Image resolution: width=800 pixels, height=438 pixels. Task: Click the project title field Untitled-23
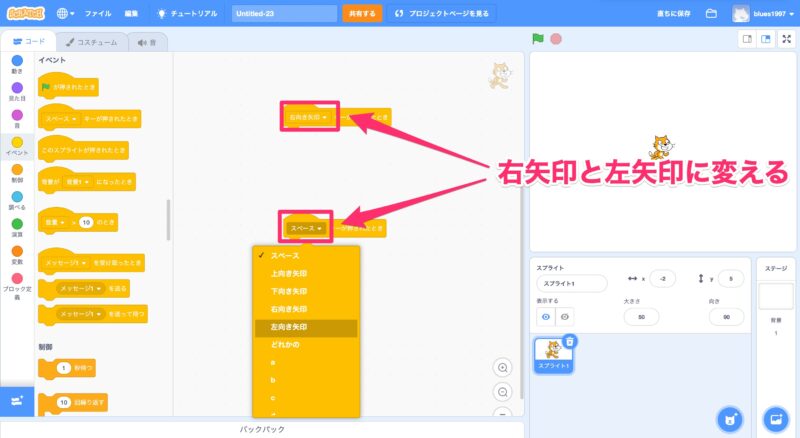tap(284, 14)
